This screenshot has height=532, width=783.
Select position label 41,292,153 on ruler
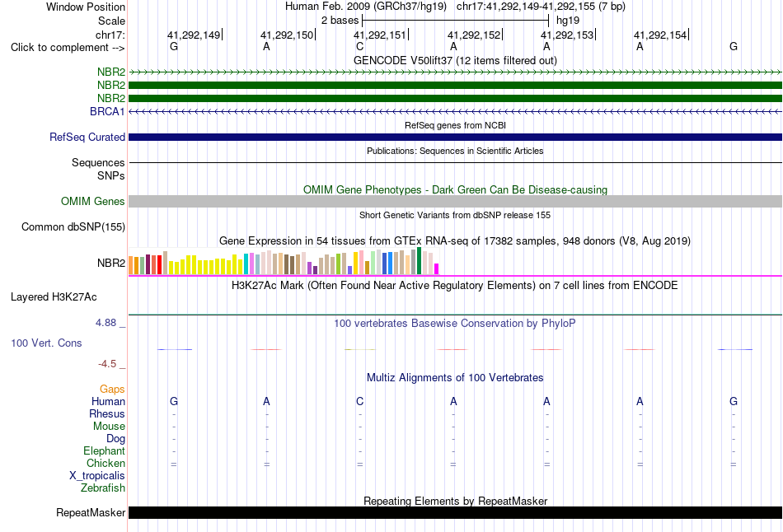567,35
